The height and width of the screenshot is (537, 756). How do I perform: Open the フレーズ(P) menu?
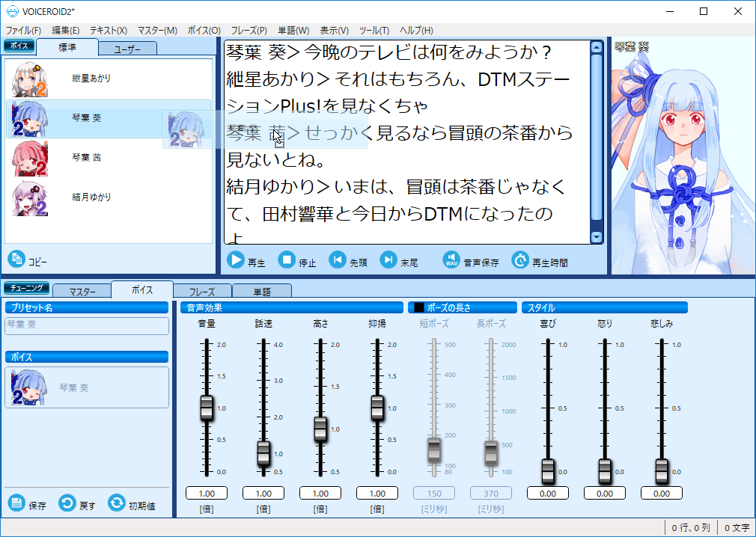(x=249, y=31)
